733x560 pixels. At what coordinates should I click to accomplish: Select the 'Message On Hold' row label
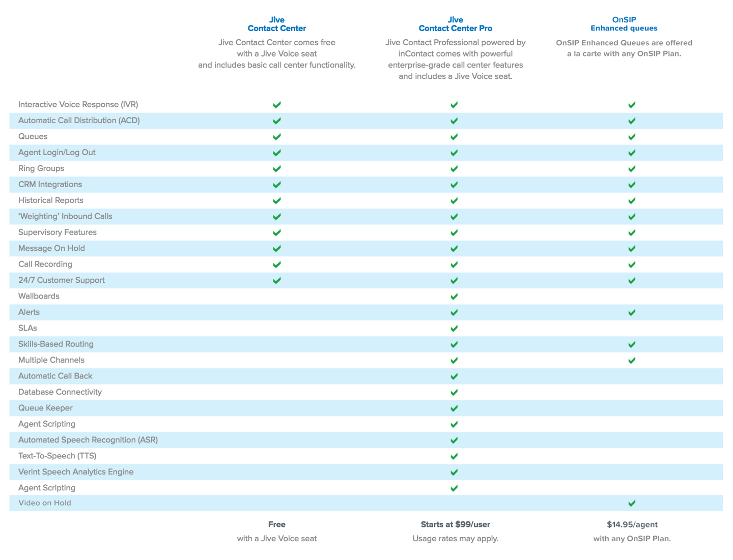click(52, 248)
